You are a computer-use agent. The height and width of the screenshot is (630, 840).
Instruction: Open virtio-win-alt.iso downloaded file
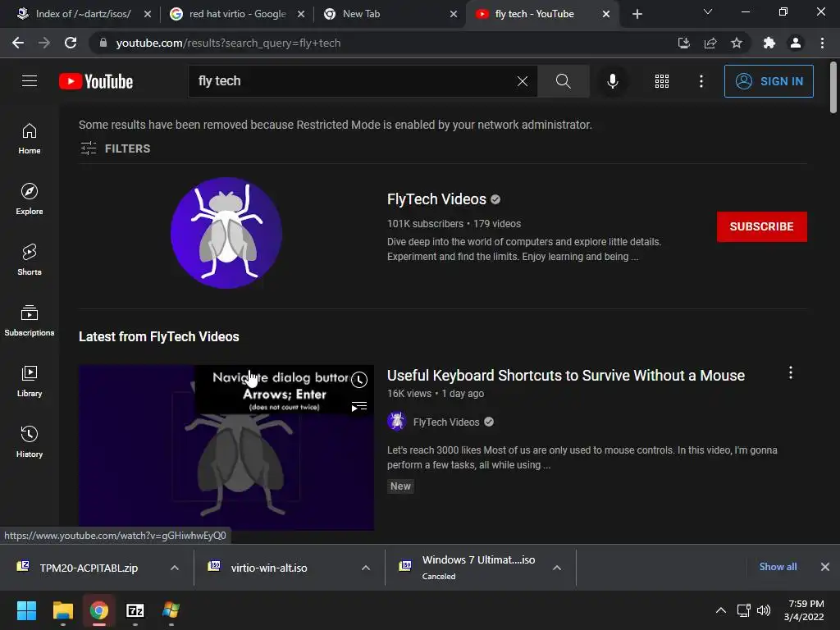(269, 568)
